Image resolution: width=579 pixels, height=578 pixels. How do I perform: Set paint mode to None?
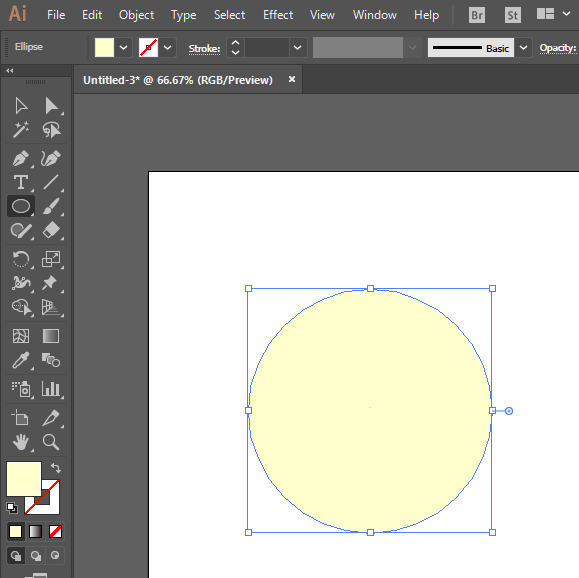point(55,531)
